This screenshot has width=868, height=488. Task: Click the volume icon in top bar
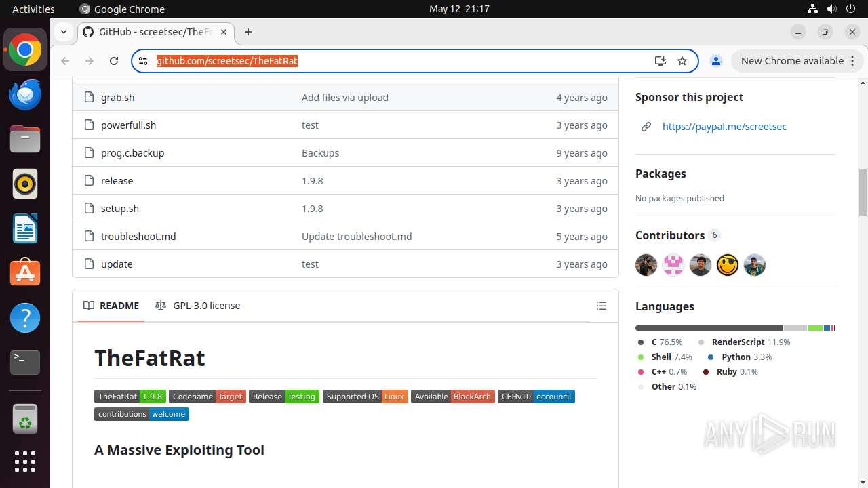(831, 9)
